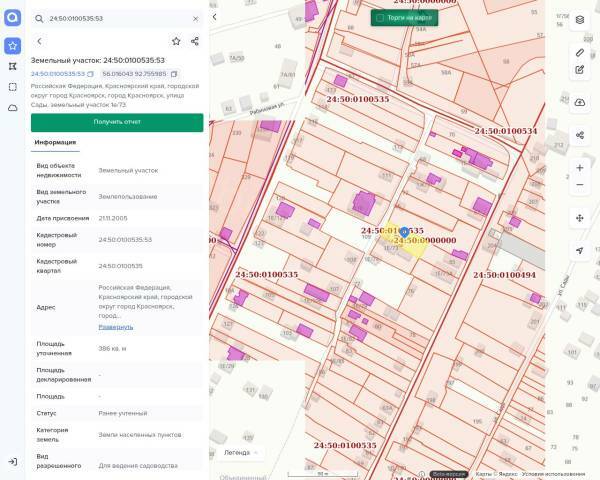
Task: Collapse the information side panel
Action: point(214,17)
